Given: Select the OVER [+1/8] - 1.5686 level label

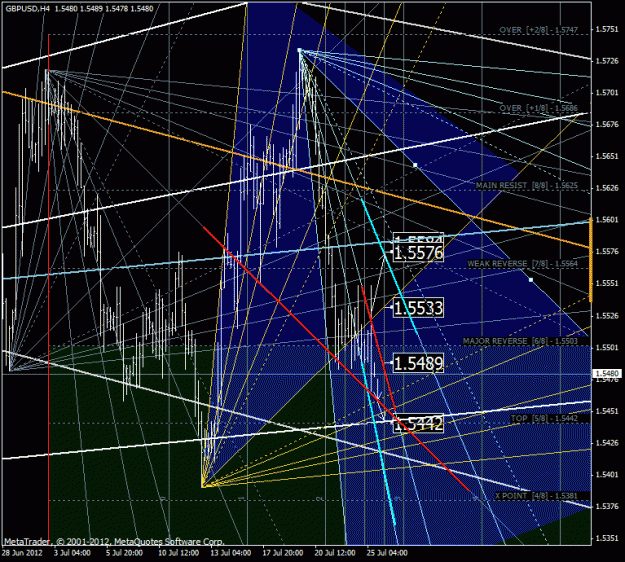Looking at the screenshot, I should (x=538, y=108).
